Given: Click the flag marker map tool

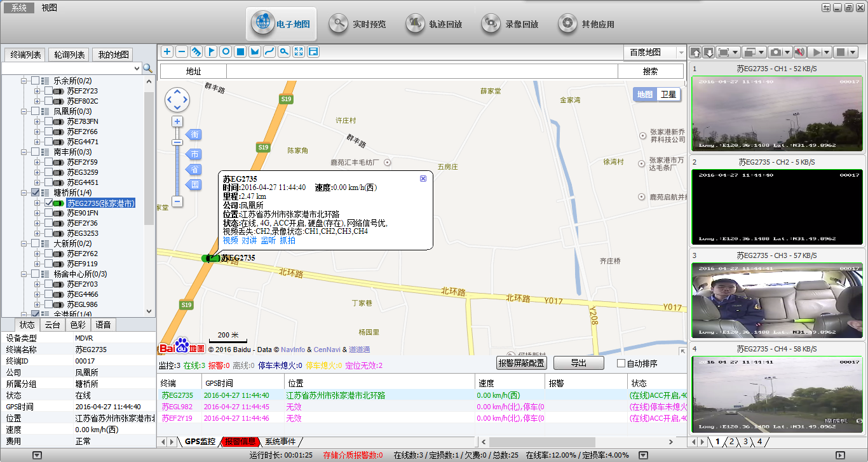Looking at the screenshot, I should click(x=211, y=51).
